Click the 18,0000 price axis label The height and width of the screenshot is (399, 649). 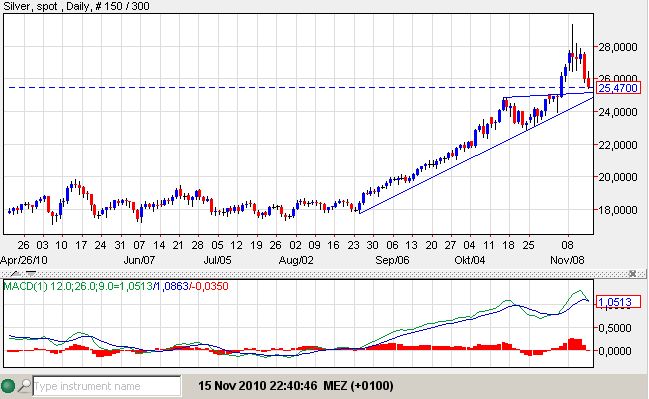coord(618,209)
